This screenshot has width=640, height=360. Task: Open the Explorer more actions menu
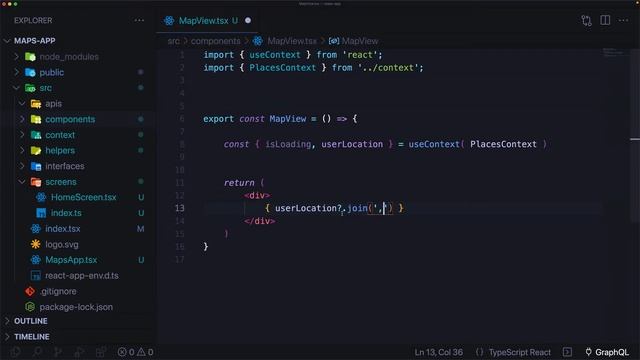coord(139,20)
